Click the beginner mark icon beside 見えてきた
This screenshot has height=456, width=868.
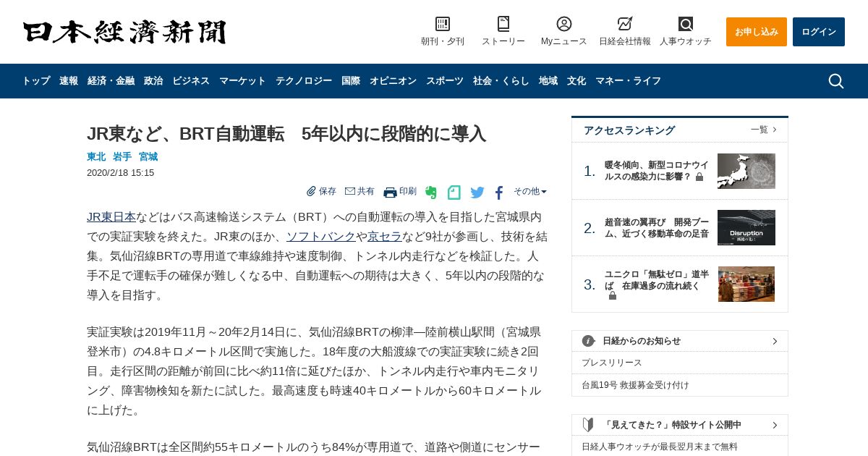click(589, 425)
